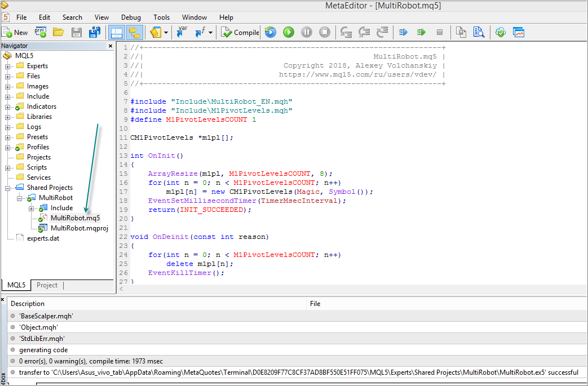The height and width of the screenshot is (386, 588).
Task: Open the Help menu
Action: 226,17
